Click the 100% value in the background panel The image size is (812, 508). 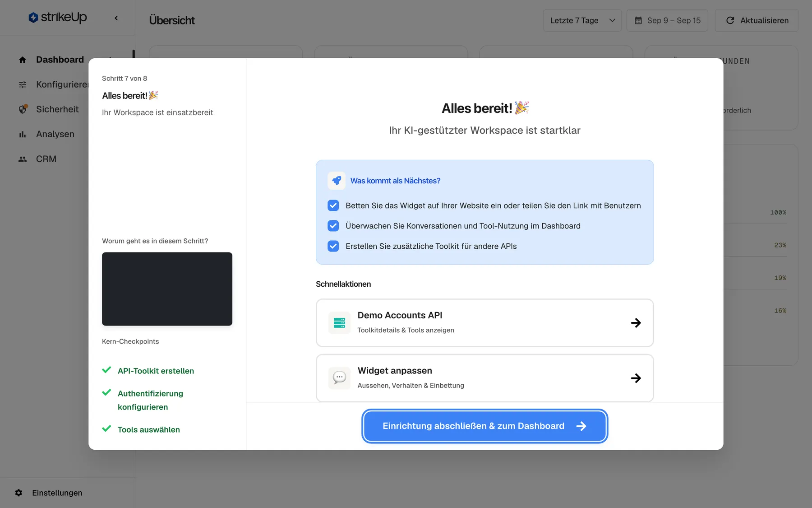click(x=778, y=212)
